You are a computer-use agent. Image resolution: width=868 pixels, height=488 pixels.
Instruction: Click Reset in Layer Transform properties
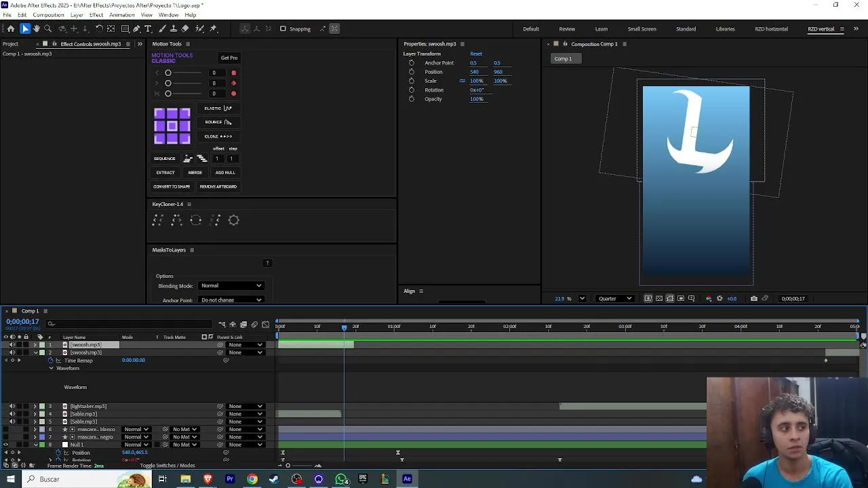(476, 54)
